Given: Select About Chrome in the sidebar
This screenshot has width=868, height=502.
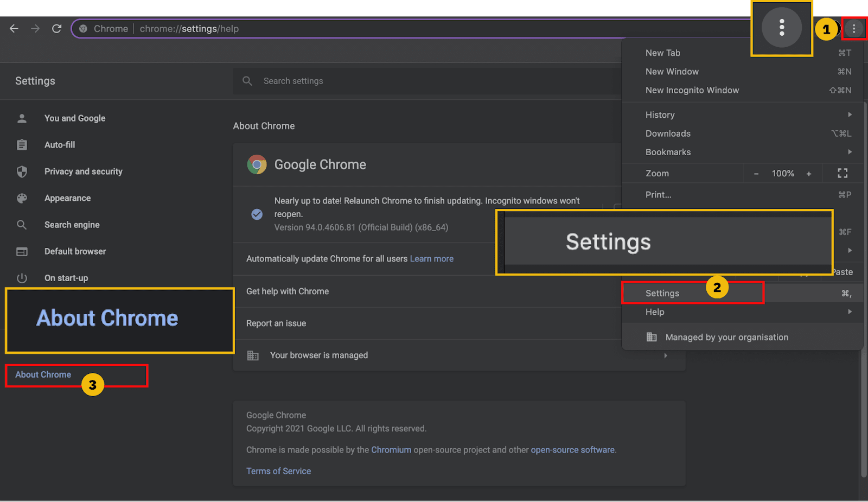Looking at the screenshot, I should pos(43,374).
